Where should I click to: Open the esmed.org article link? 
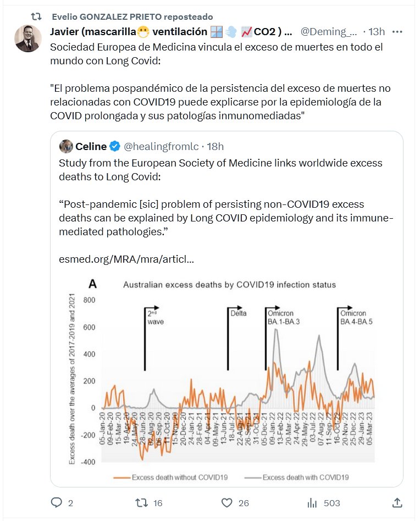tap(126, 259)
